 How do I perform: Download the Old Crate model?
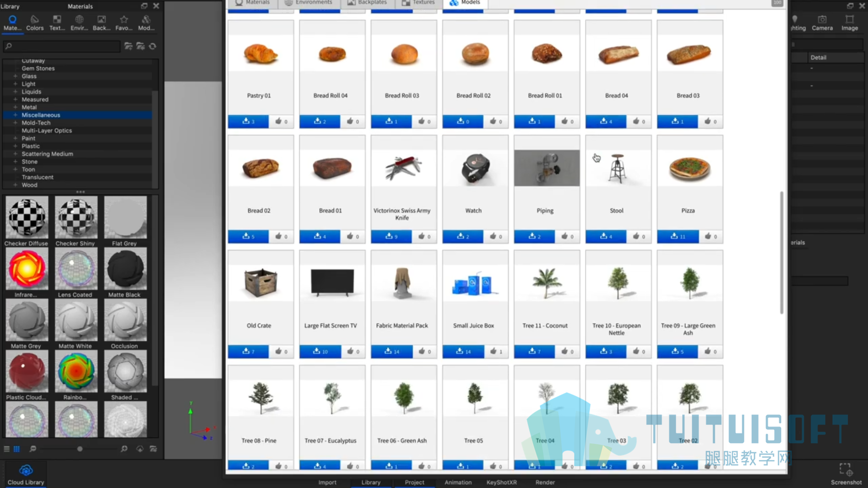click(248, 352)
